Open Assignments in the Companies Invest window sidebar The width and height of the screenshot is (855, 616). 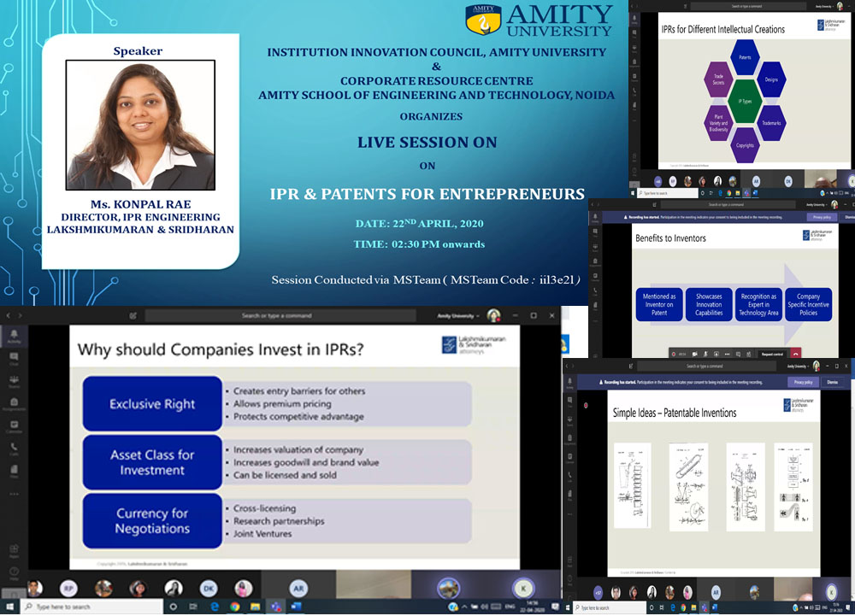tap(14, 404)
